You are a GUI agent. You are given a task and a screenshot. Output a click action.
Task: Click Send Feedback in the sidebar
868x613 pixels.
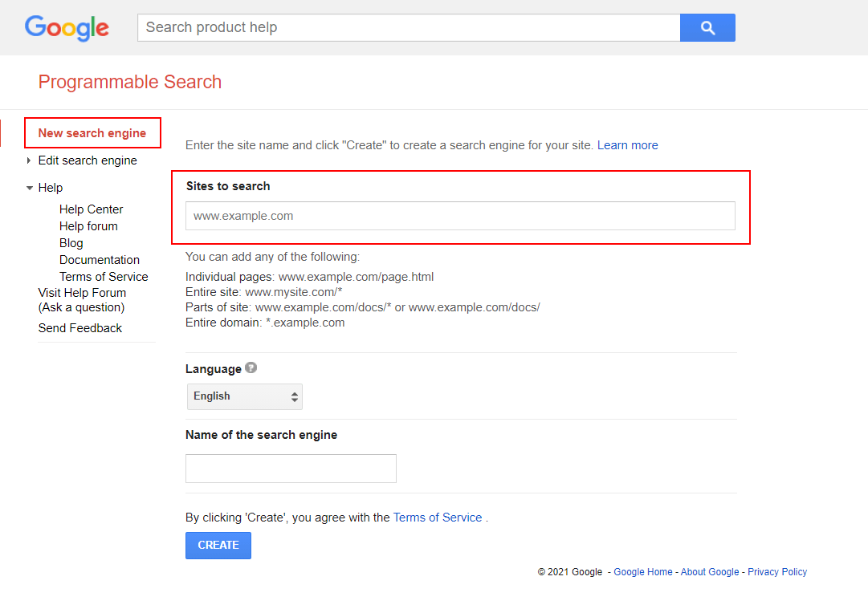point(80,328)
